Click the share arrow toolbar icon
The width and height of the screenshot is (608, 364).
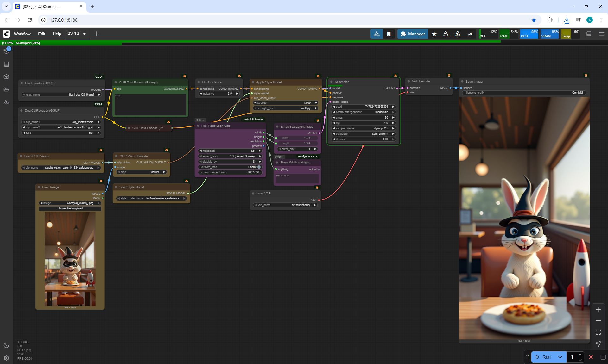(470, 34)
